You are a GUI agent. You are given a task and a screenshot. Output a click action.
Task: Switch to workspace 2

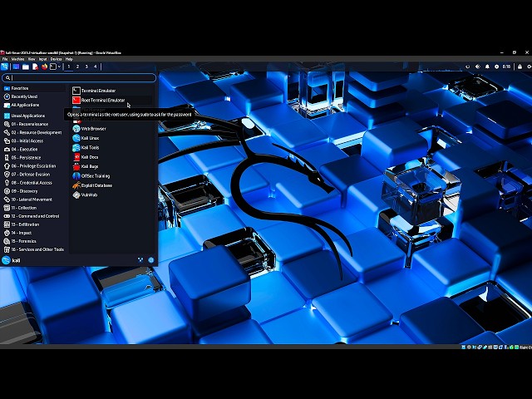click(x=77, y=66)
